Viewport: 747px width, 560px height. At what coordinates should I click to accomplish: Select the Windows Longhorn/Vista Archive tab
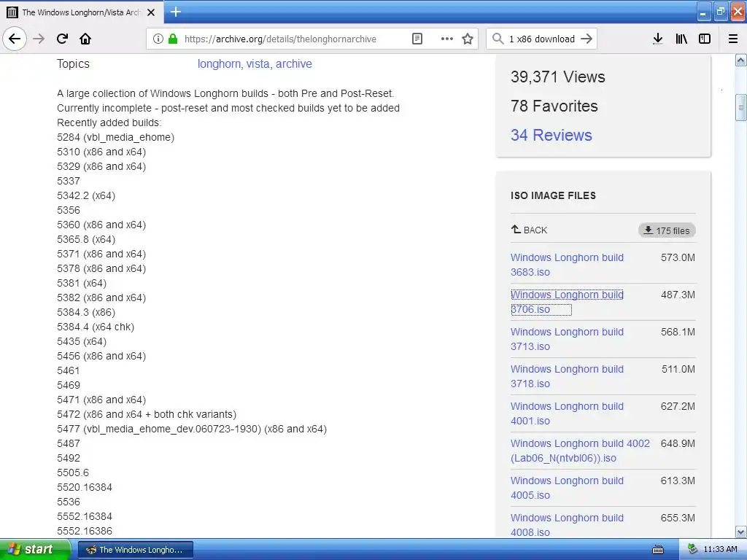point(81,12)
